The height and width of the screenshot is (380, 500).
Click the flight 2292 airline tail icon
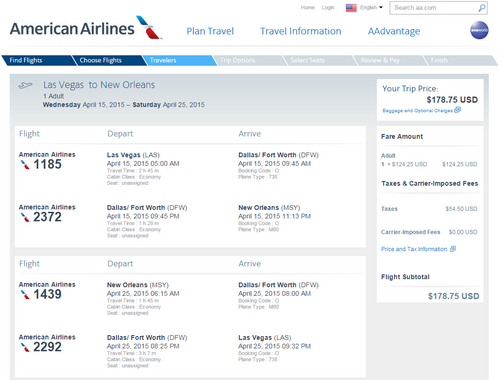point(25,347)
